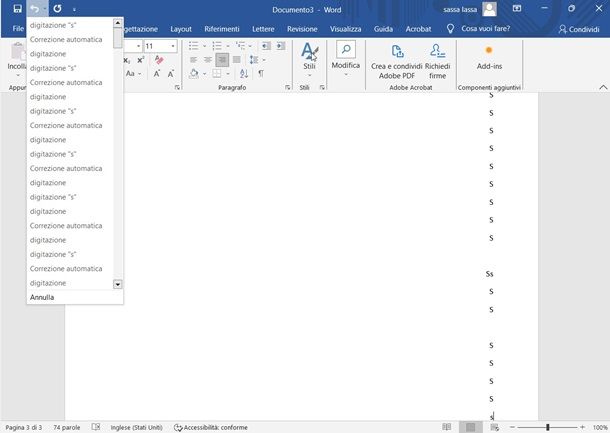Open the Change Case Aa dropdown
The width and height of the screenshot is (610, 433).
(x=133, y=74)
